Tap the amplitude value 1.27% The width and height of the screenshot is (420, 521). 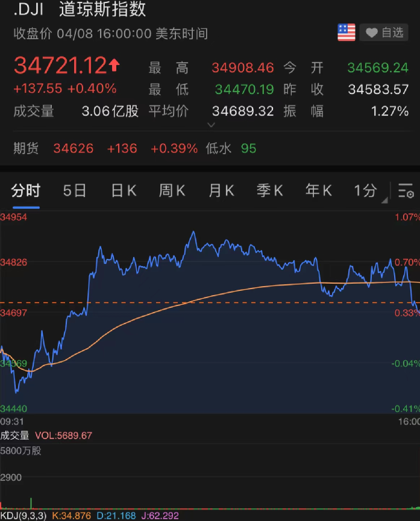[x=389, y=111]
